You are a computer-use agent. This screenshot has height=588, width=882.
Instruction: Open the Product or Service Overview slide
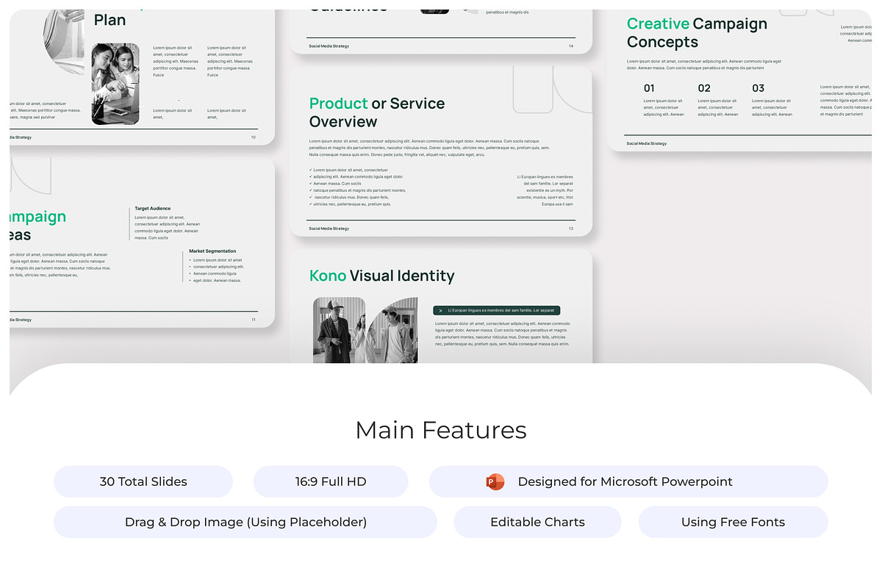click(441, 151)
